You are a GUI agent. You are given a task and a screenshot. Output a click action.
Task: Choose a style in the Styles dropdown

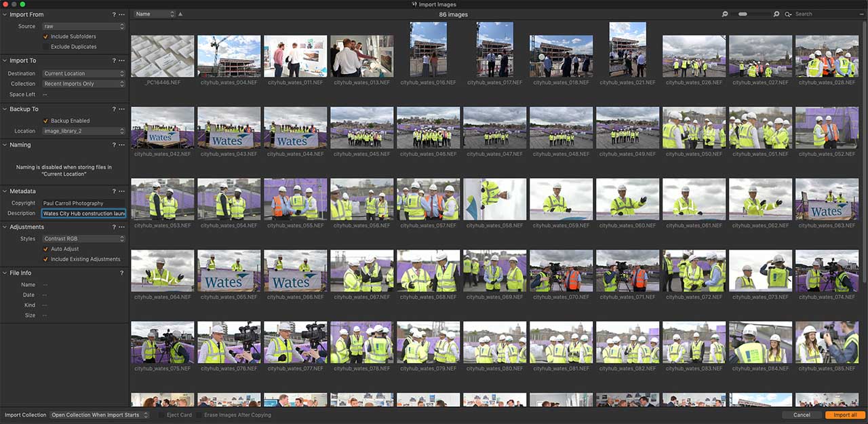pyautogui.click(x=83, y=239)
